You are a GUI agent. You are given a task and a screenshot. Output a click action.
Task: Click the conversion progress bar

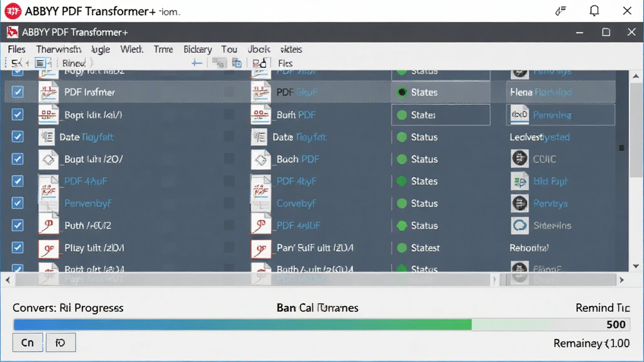pyautogui.click(x=321, y=325)
